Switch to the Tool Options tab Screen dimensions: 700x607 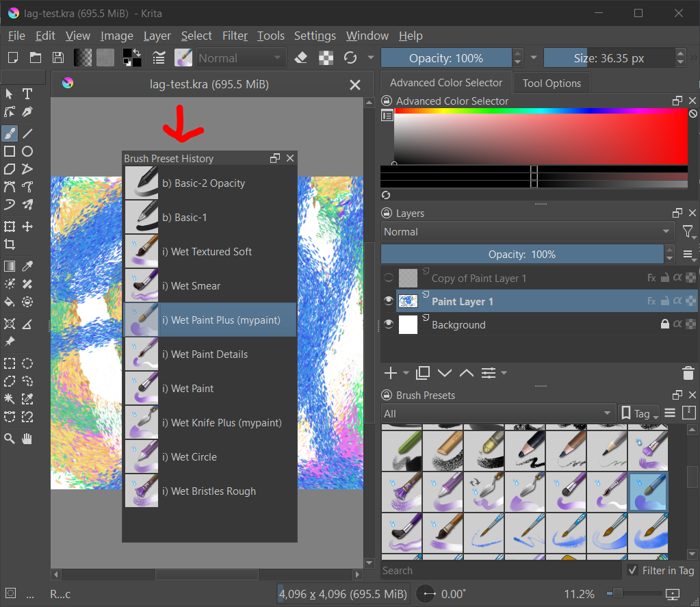(552, 83)
